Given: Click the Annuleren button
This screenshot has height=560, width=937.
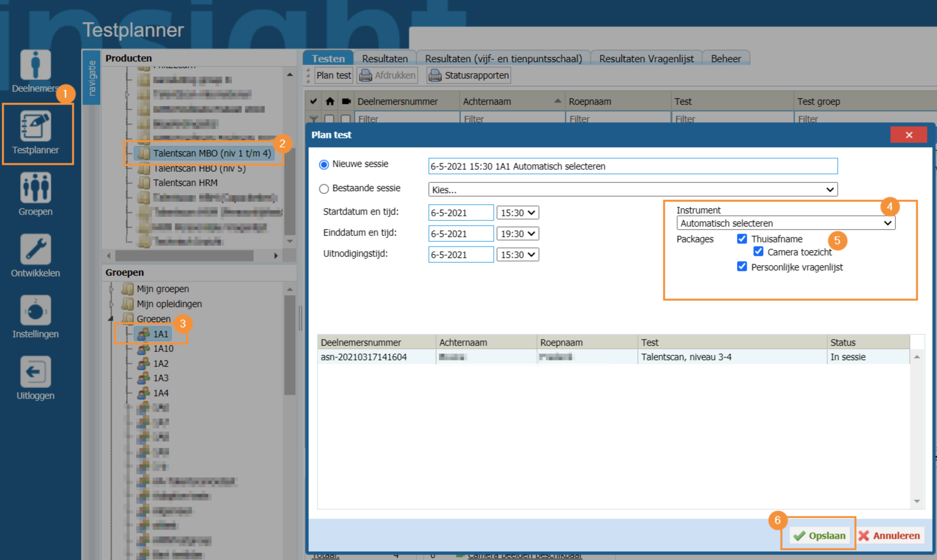Looking at the screenshot, I should click(889, 535).
